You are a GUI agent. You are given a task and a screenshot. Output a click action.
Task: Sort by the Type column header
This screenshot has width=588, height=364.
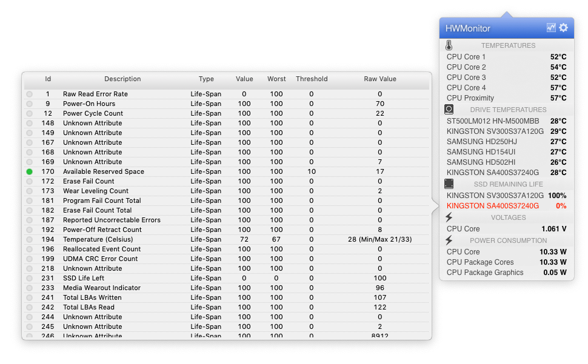(x=206, y=79)
